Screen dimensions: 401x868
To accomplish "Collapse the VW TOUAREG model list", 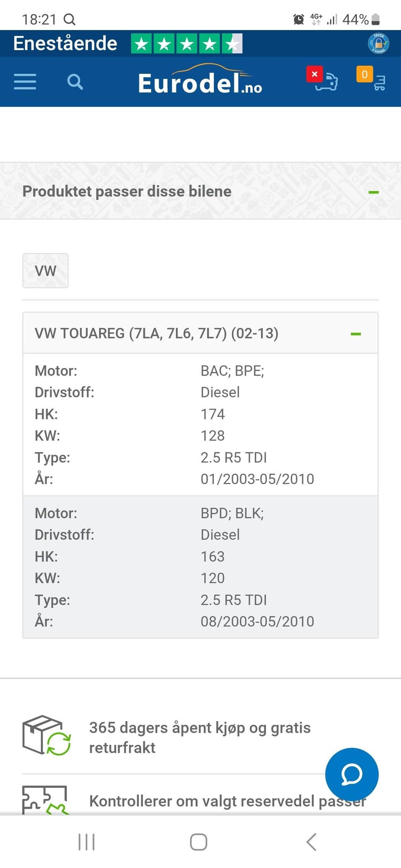I will tap(355, 334).
